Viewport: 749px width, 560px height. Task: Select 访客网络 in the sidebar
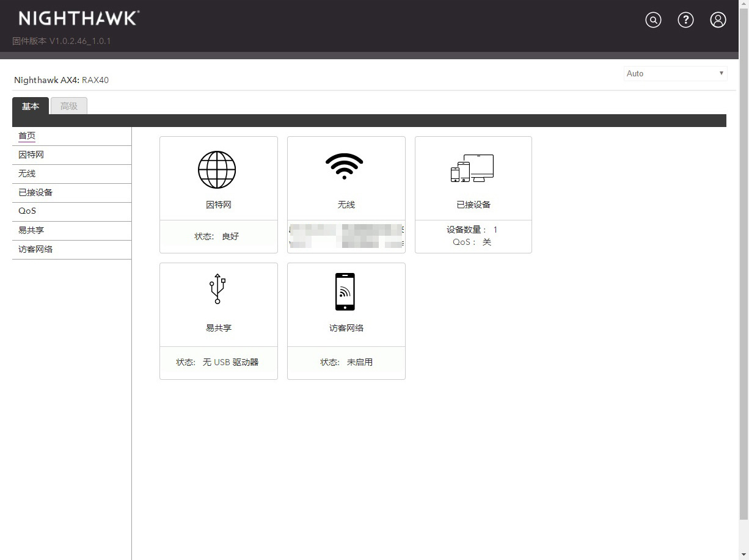coord(71,250)
